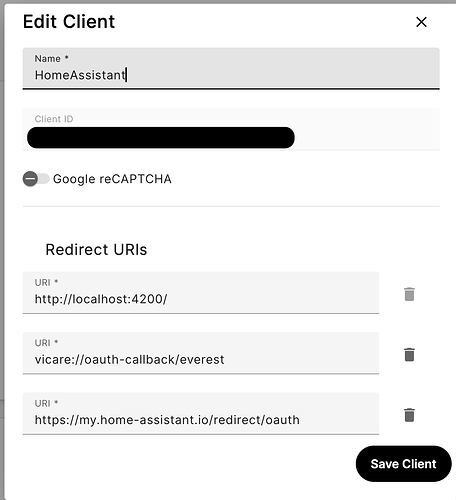Save the client with Save Client
This screenshot has width=456, height=500.
[403, 464]
